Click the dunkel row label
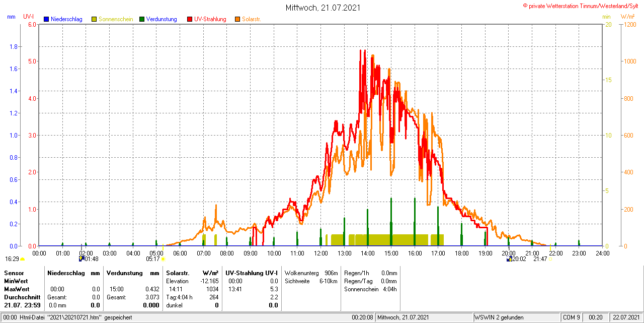Screen dimensions: 644x323 [174, 305]
